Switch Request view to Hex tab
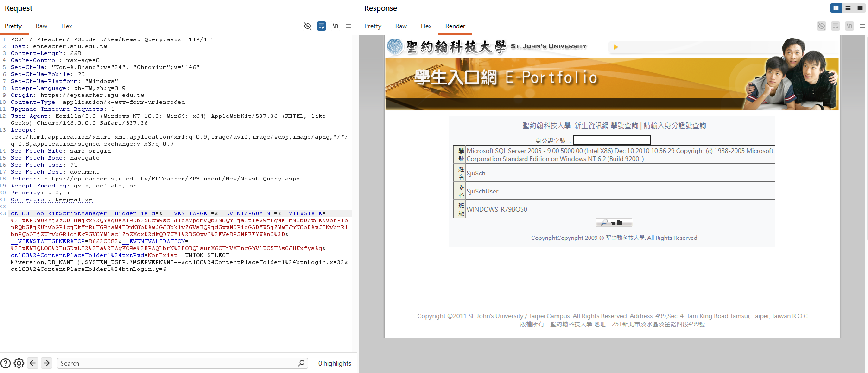 (67, 26)
